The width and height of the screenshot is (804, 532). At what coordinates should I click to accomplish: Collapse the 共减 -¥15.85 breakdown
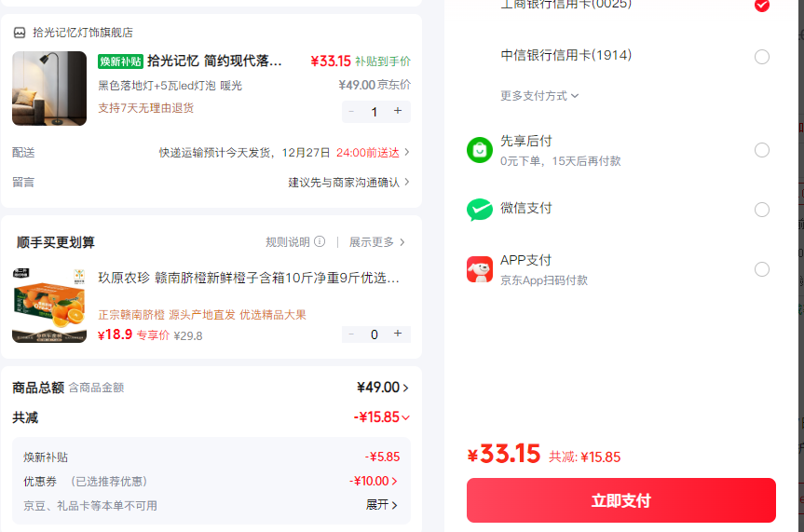[381, 417]
